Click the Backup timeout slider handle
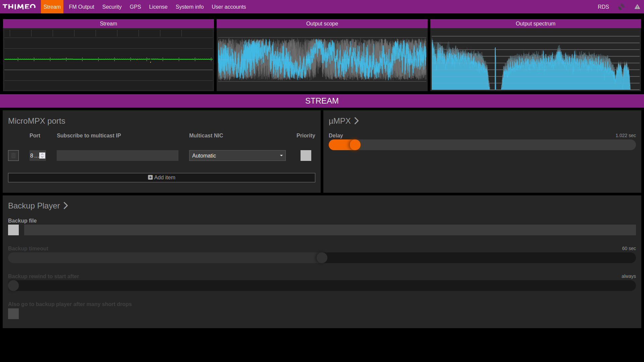Screen dimensions: 644x362 coord(322,258)
